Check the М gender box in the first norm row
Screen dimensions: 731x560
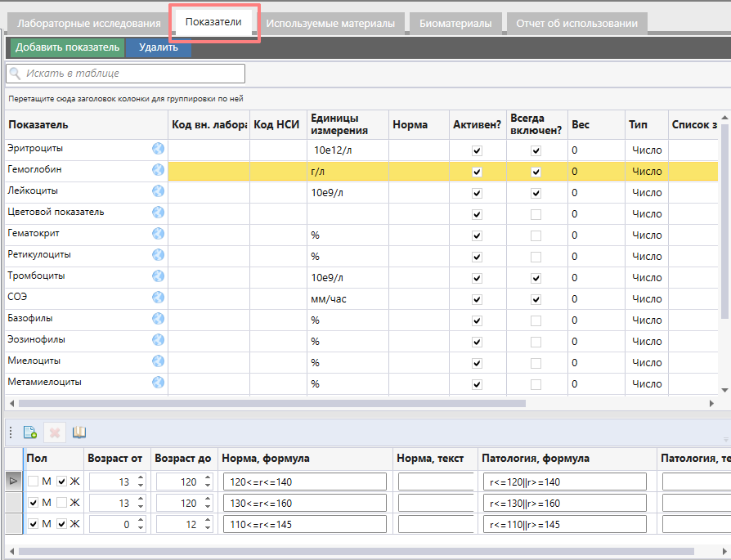point(33,482)
